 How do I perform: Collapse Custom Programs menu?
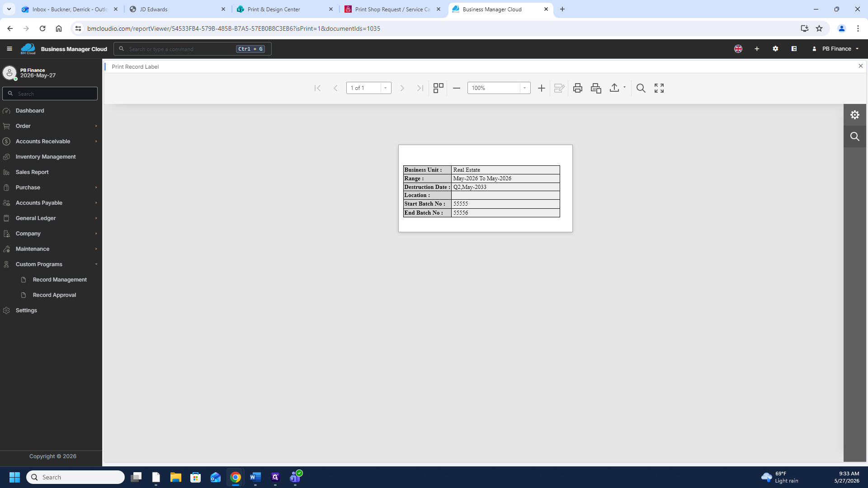click(x=51, y=264)
